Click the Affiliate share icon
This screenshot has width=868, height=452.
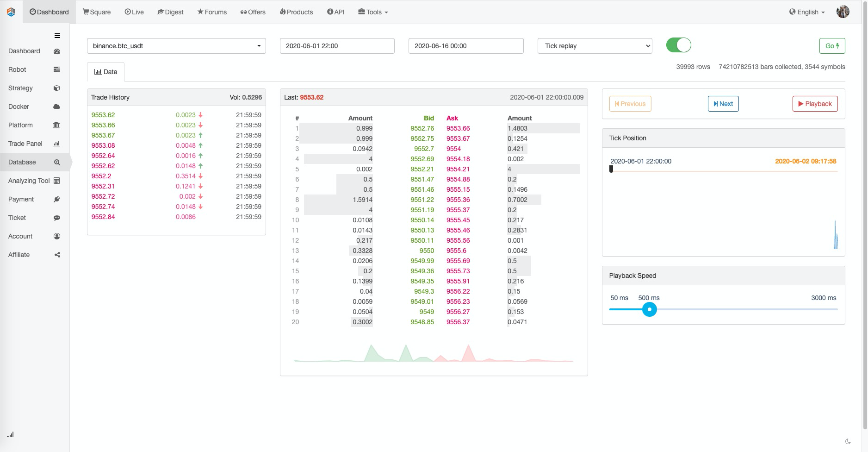click(x=57, y=255)
